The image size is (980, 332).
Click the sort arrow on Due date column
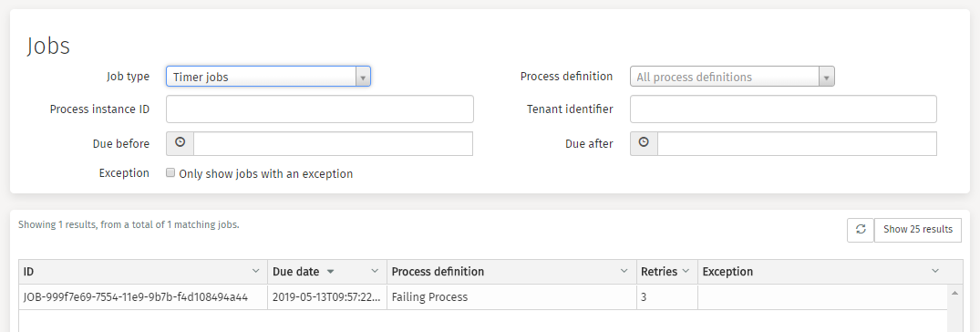tap(331, 272)
